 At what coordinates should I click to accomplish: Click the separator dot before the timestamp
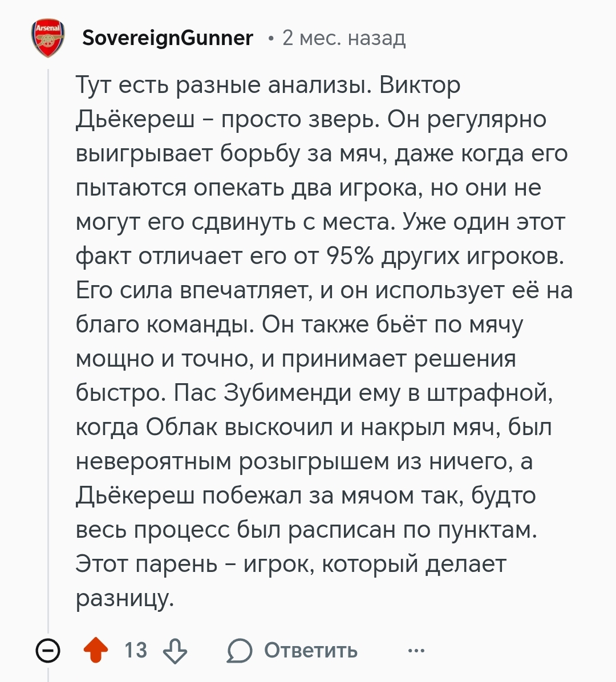pyautogui.click(x=271, y=39)
